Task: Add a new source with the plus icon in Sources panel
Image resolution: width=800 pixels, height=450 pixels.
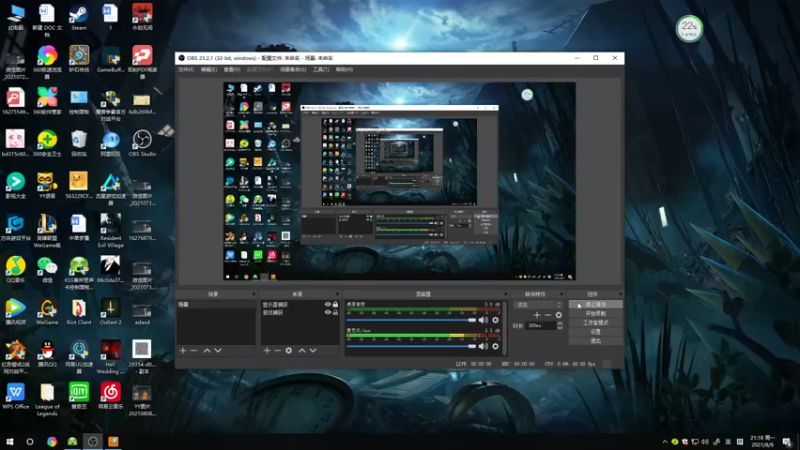Action: (x=267, y=351)
